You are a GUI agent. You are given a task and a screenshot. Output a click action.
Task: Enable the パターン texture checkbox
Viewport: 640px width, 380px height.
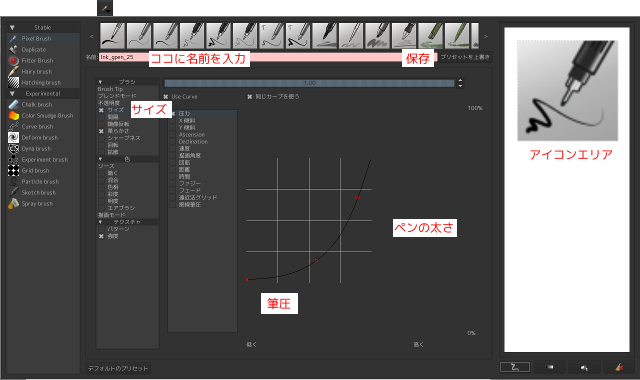(101, 229)
